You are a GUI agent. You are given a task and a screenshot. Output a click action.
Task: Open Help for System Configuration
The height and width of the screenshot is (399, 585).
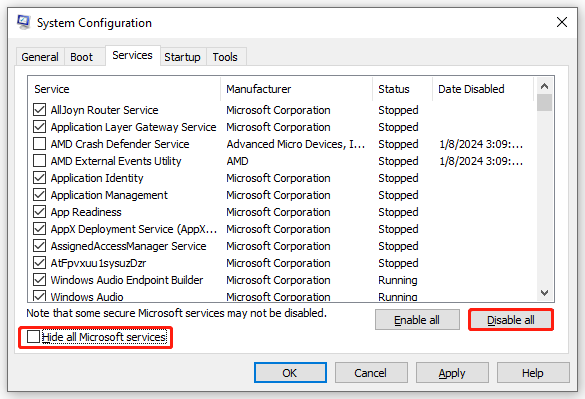533,373
